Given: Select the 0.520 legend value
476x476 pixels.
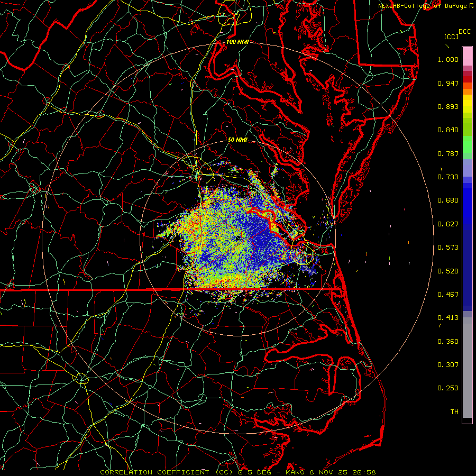Looking at the screenshot, I should coord(448,271).
